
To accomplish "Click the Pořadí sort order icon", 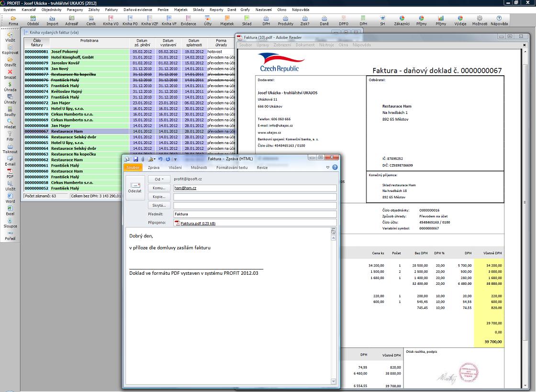I will (x=10, y=235).
